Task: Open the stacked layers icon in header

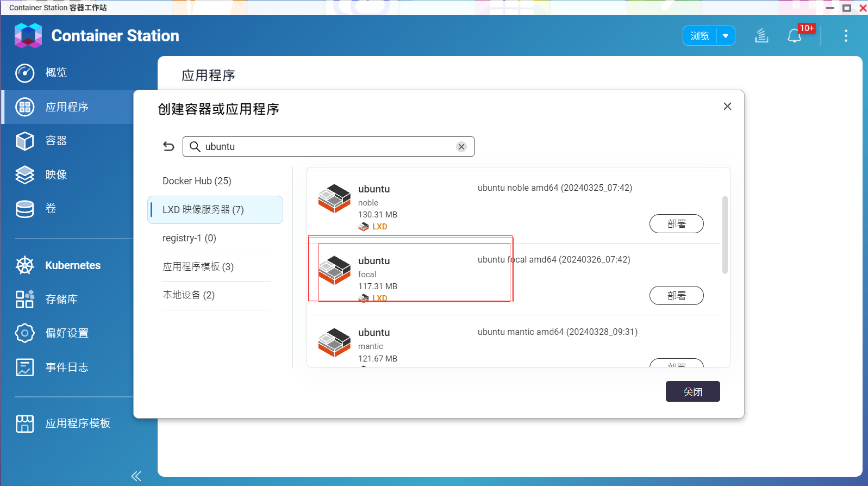Action: [761, 36]
